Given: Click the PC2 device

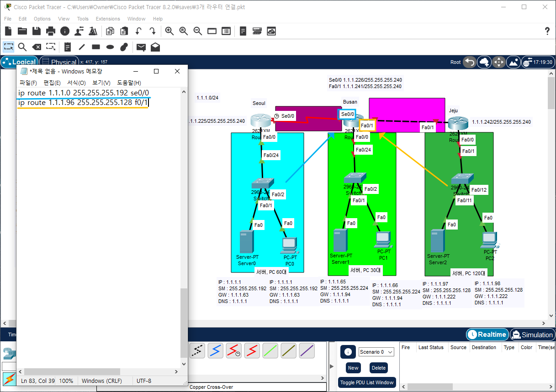Looking at the screenshot, I should 489,240.
